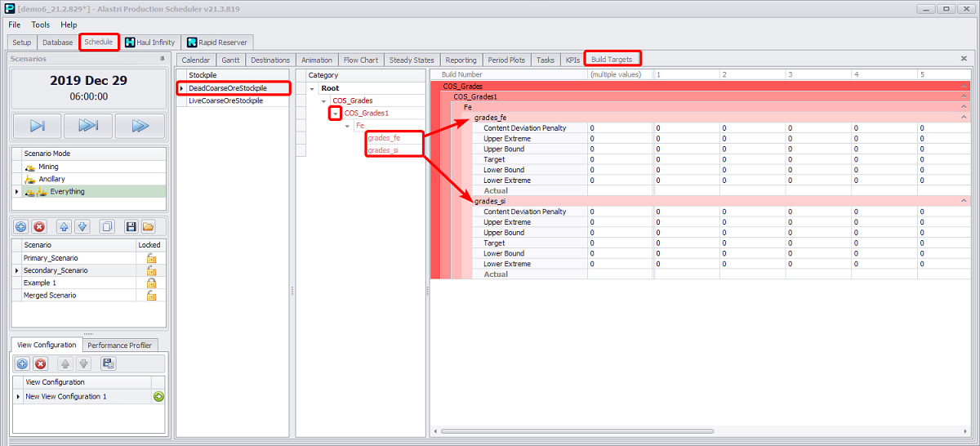Collapse the grades_fe group chevron
This screenshot has height=446, width=980.
click(964, 118)
